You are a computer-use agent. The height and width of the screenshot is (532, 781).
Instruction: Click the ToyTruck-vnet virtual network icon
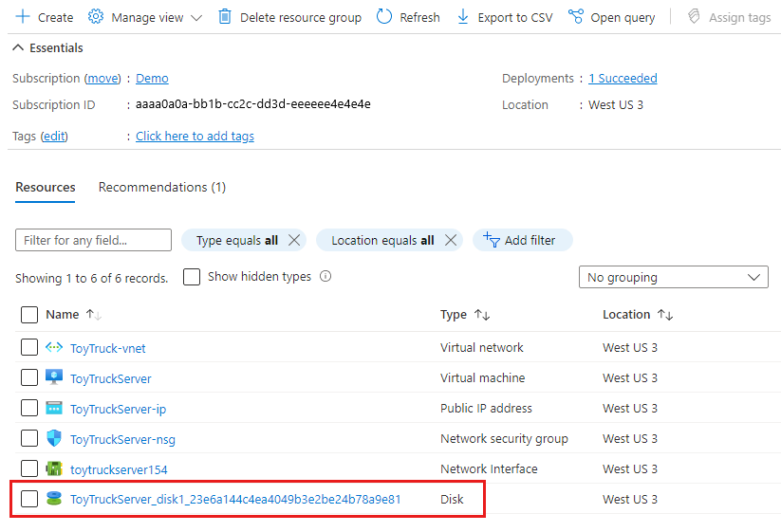54,347
